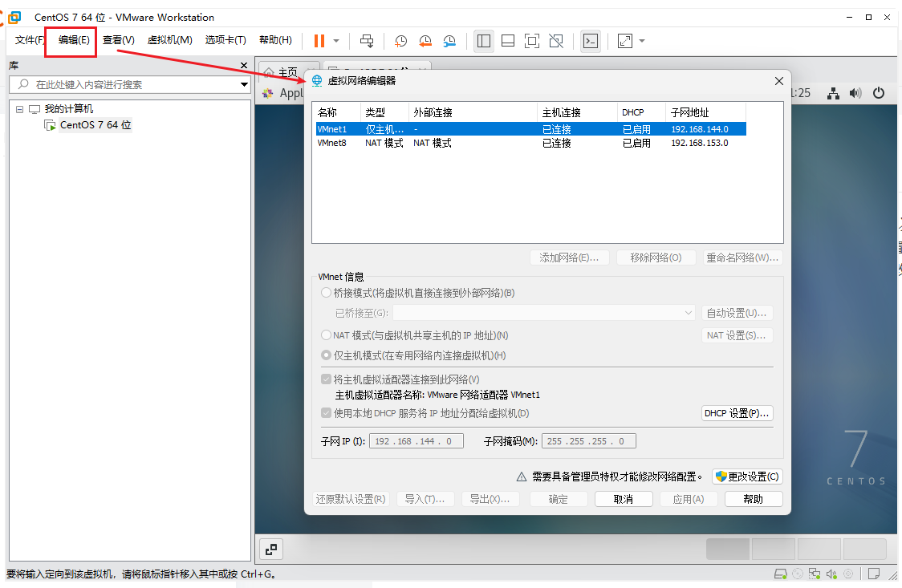The image size is (902, 588).
Task: Click the 移除网络(O) button
Action: (656, 258)
